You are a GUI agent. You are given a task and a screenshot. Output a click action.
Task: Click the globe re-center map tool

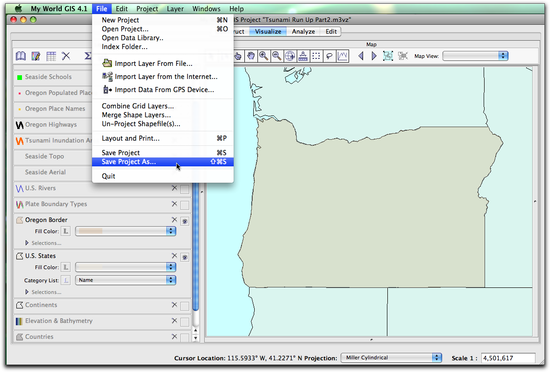point(290,56)
